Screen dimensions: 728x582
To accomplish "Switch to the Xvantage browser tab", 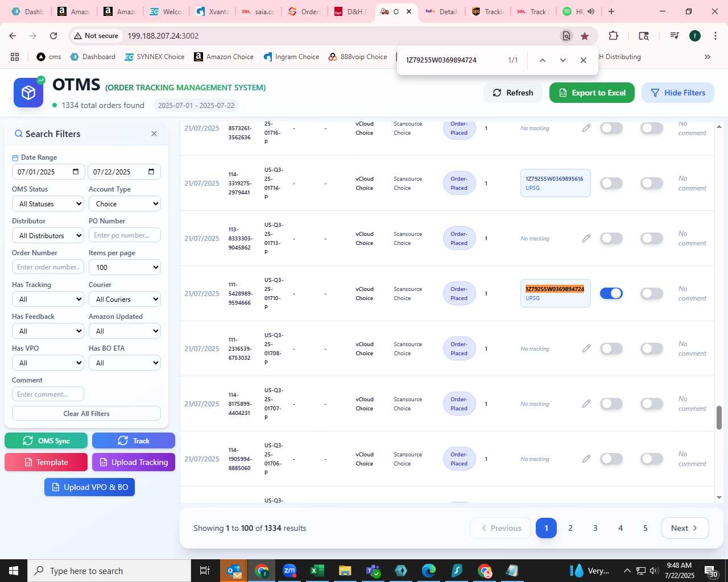I will click(212, 11).
